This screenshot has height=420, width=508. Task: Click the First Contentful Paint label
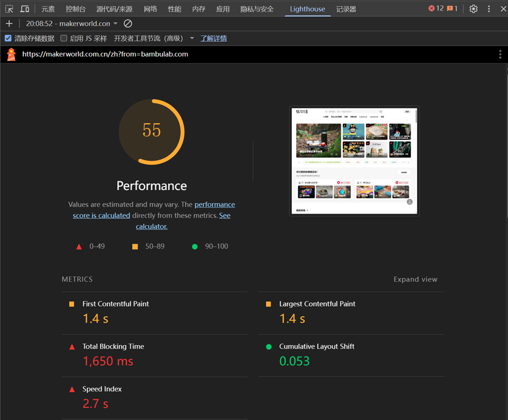coord(116,304)
